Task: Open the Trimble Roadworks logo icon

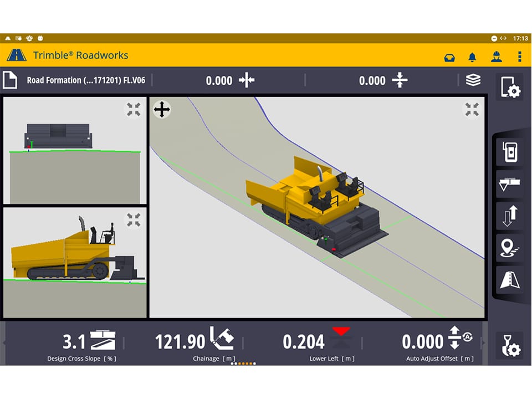Action: pos(16,55)
